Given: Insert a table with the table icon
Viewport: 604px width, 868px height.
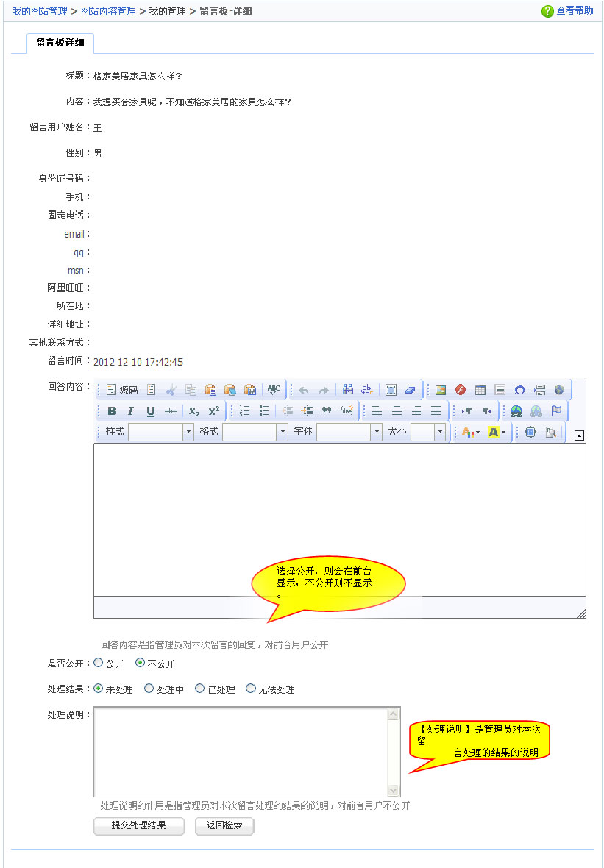Looking at the screenshot, I should (x=480, y=390).
